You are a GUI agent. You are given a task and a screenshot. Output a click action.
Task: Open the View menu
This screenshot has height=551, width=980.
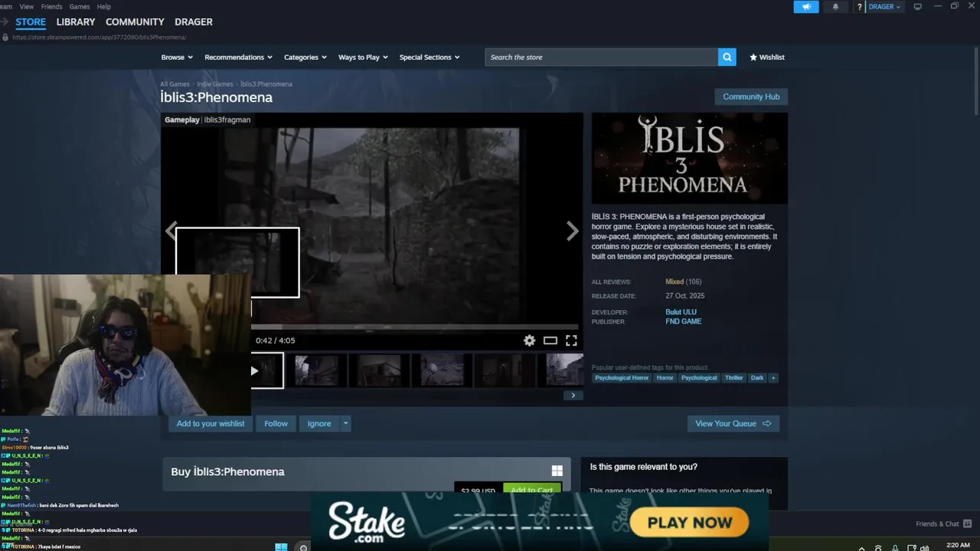tap(27, 7)
